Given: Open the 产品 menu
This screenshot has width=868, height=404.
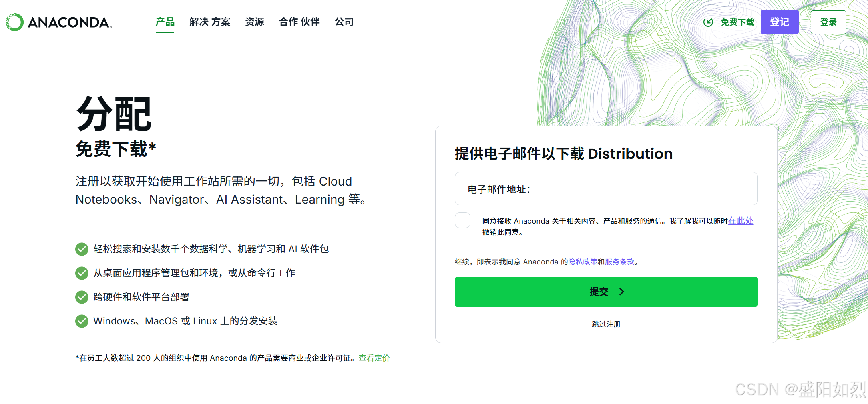Looking at the screenshot, I should point(165,22).
